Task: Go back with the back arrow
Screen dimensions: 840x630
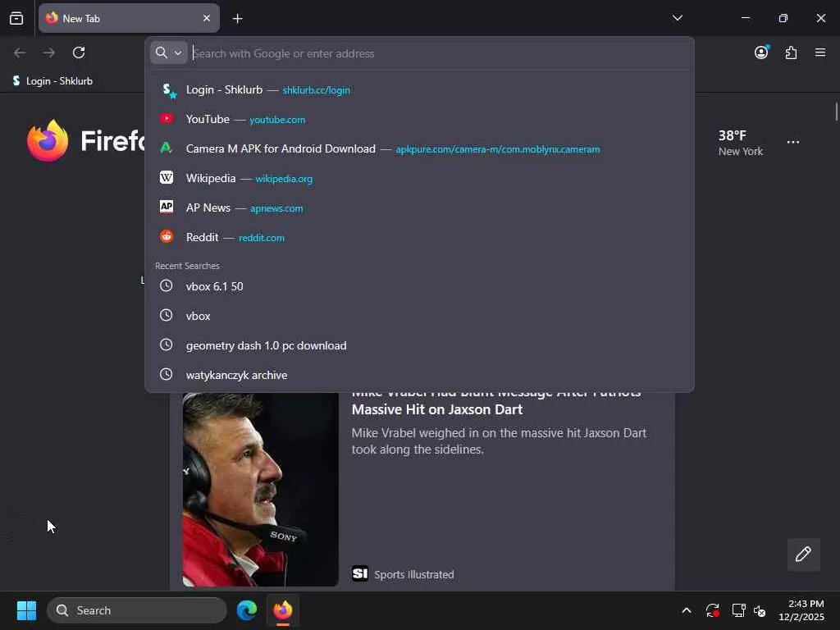Action: (20, 52)
